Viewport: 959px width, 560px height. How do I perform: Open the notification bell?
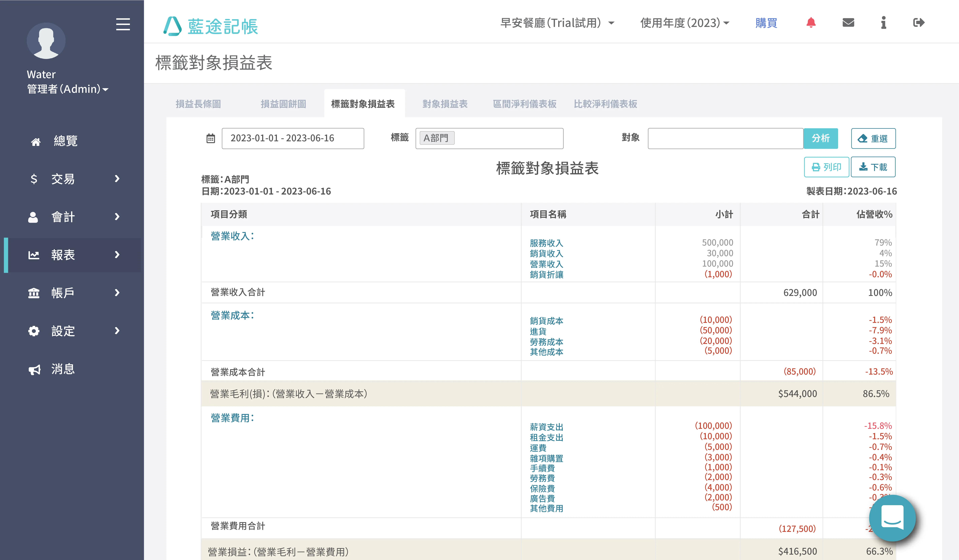click(x=811, y=23)
